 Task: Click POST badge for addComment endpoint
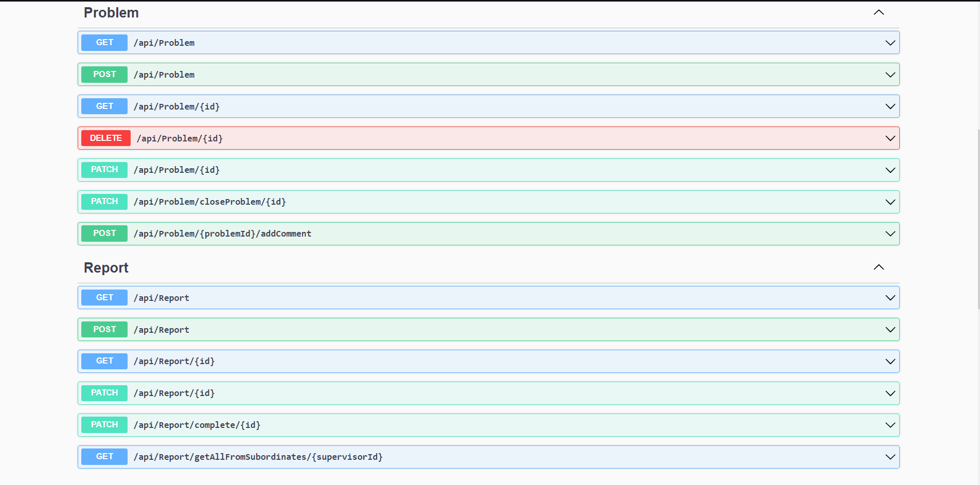click(104, 233)
